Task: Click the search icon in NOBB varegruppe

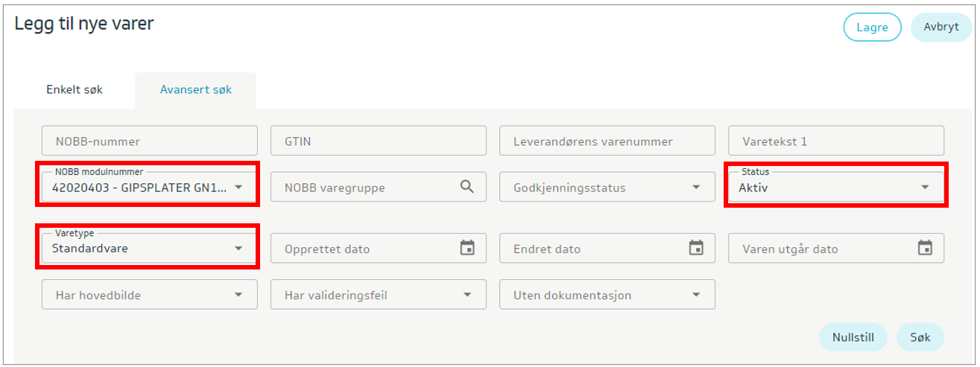Action: (x=467, y=187)
